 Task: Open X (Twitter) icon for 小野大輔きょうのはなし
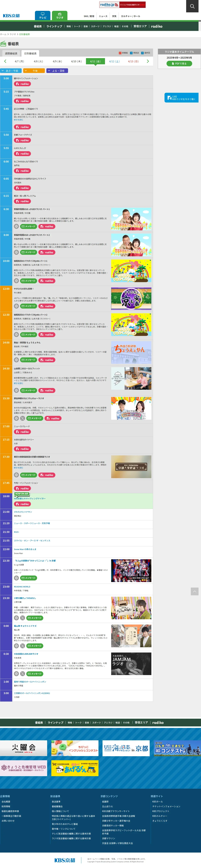click(22, 618)
